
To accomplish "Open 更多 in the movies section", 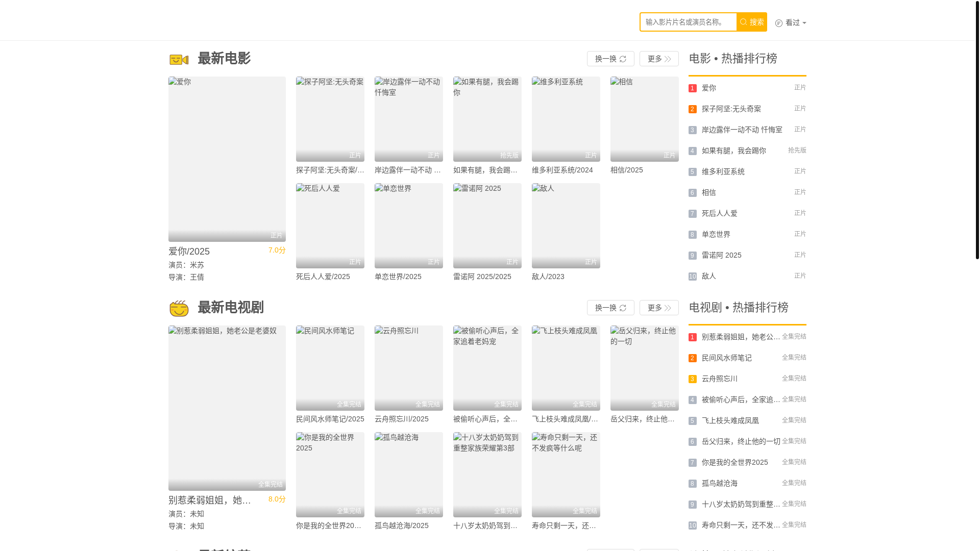I will click(x=659, y=59).
